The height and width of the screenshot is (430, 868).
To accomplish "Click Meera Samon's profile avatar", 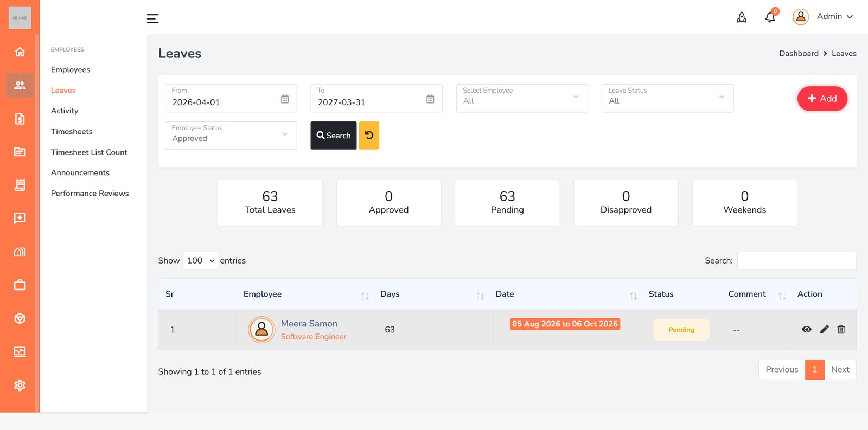I will click(261, 330).
